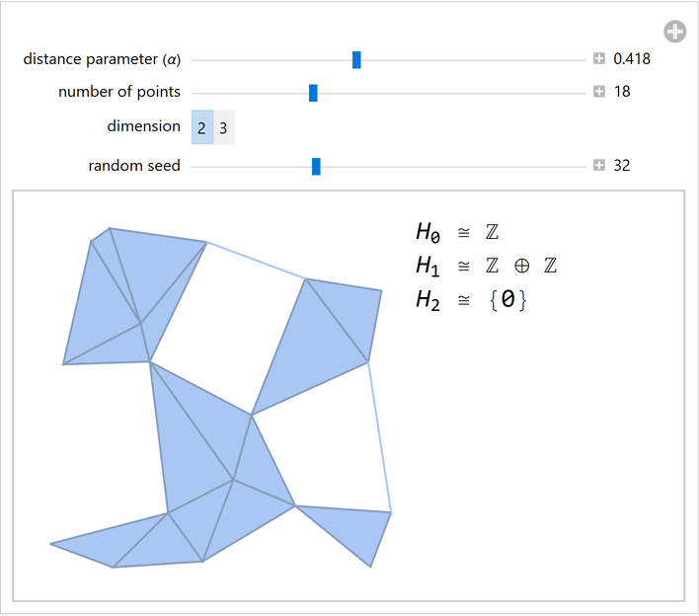Click the distance parameter value 0.418

tap(632, 59)
